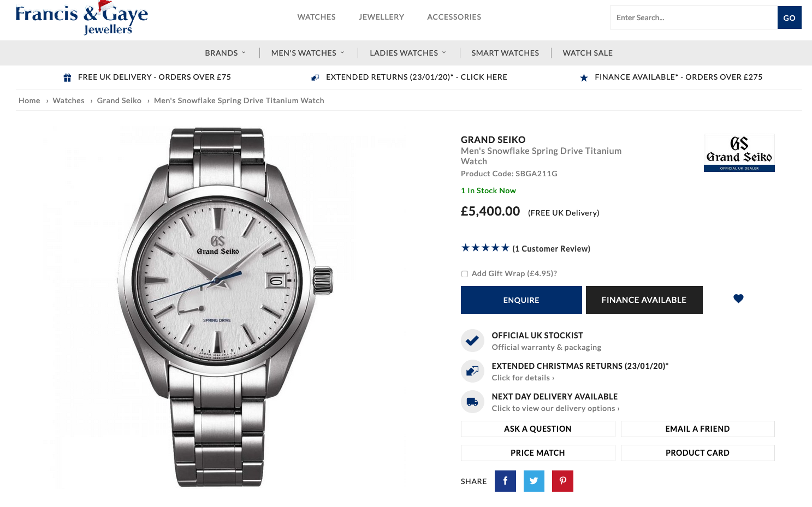This screenshot has height=507, width=812.
Task: Open the Jewellery menu
Action: point(381,17)
